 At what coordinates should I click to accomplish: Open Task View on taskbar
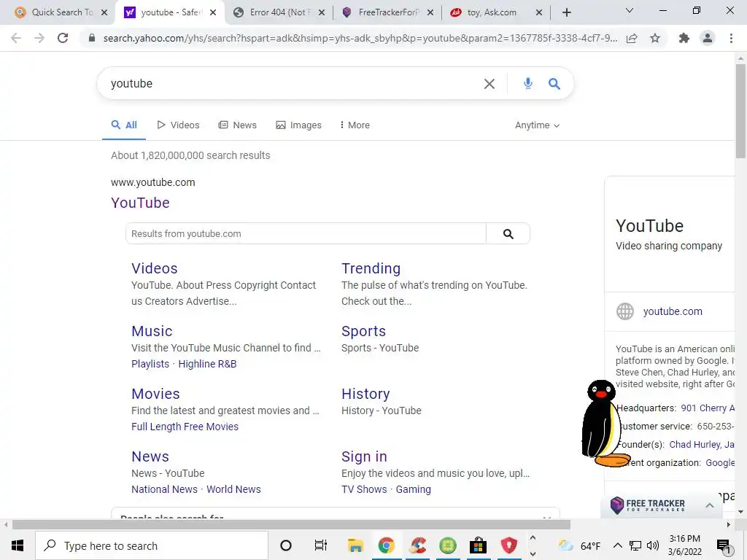point(321,545)
